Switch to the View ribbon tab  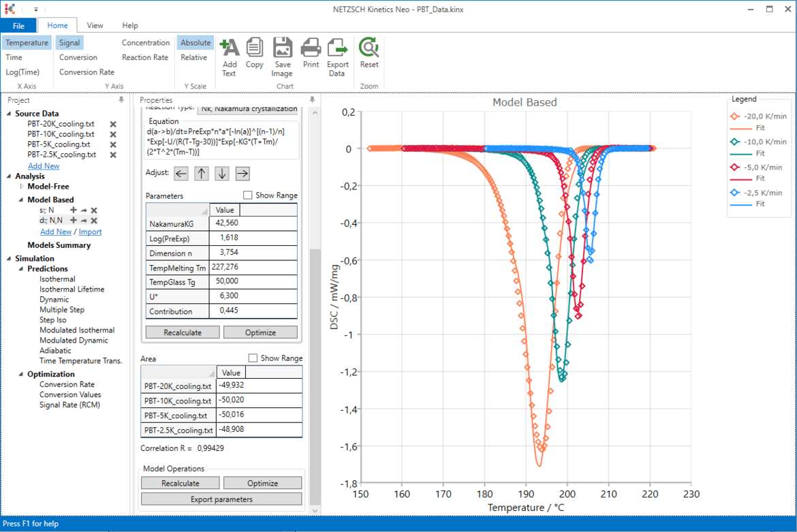(x=95, y=25)
